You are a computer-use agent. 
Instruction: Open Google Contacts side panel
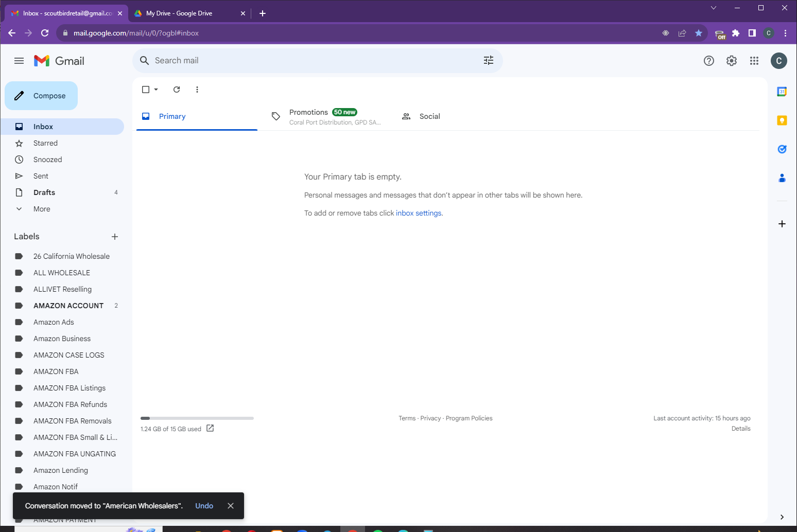[x=782, y=178]
